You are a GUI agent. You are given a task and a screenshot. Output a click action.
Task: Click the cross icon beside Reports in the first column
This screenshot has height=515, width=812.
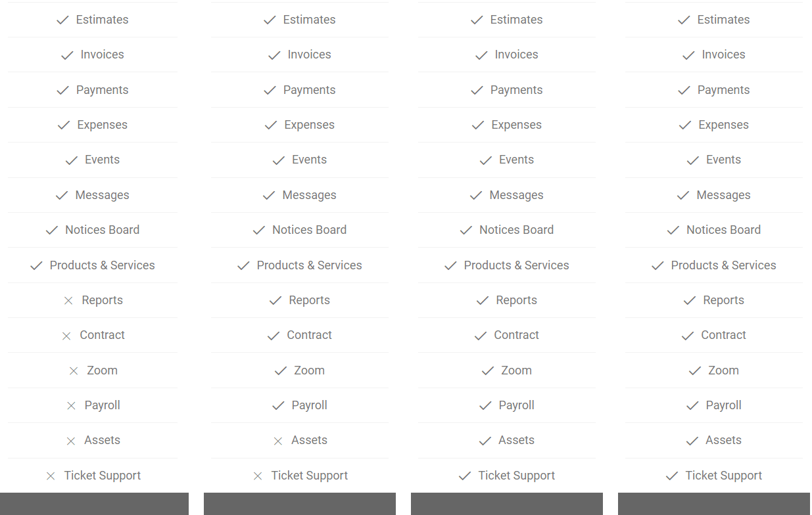(68, 300)
